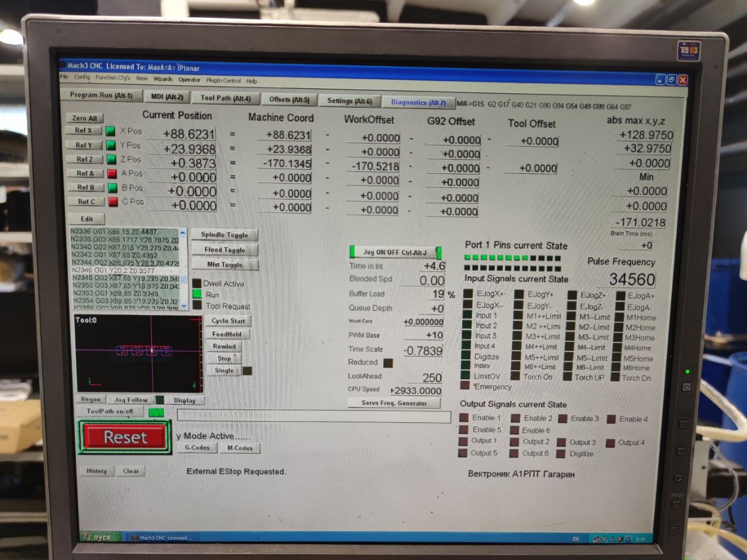The width and height of the screenshot is (747, 560).
Task: Rewind the G-code program
Action: pos(224,346)
